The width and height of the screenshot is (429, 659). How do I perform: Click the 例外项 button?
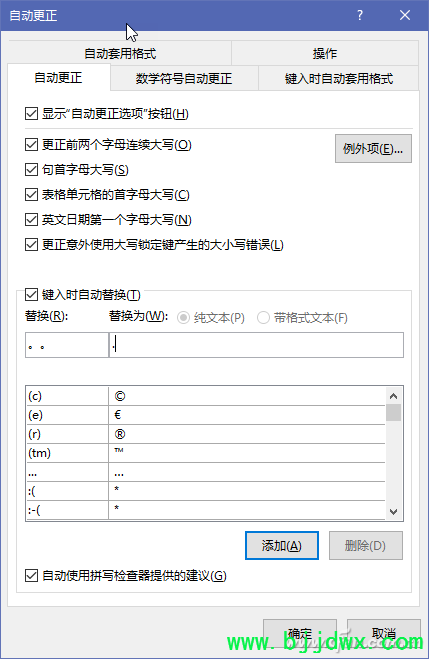pyautogui.click(x=373, y=148)
